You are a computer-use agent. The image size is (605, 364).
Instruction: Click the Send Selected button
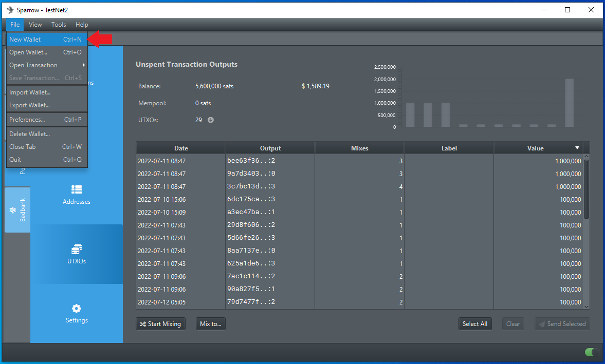pyautogui.click(x=562, y=324)
